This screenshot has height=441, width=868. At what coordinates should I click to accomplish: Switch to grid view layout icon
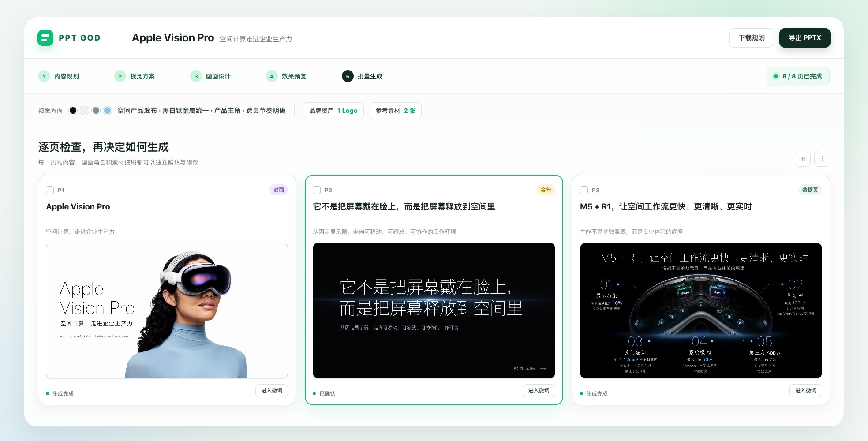(x=802, y=159)
